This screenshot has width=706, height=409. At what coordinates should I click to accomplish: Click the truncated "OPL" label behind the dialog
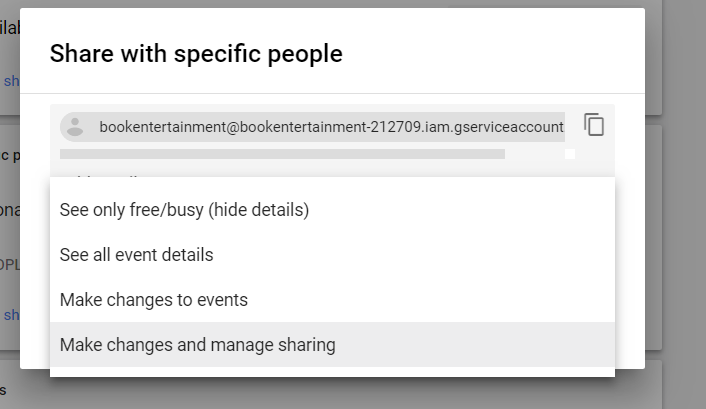pyautogui.click(x=9, y=264)
